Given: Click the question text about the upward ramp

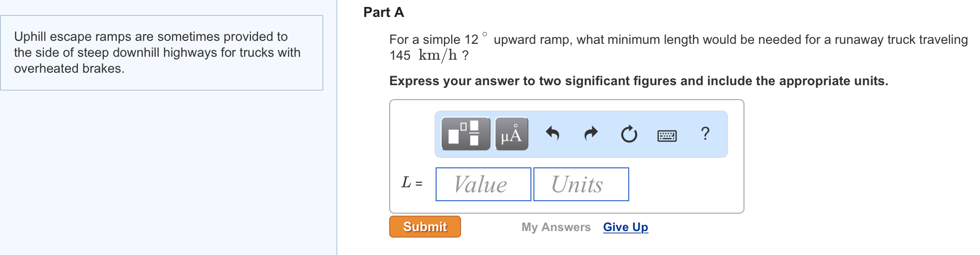Looking at the screenshot, I should (679, 40).
